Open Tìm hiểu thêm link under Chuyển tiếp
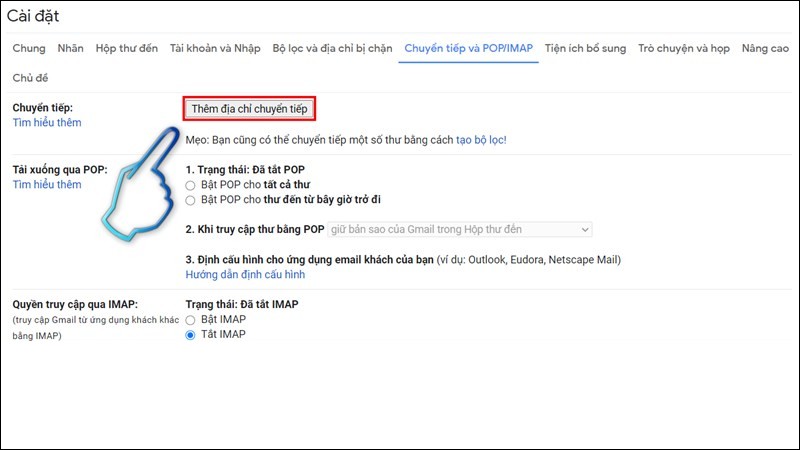The image size is (800, 450). 47,123
